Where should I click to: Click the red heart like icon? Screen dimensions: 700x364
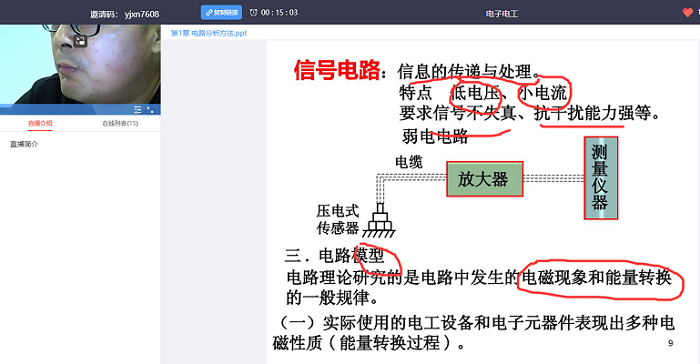[x=688, y=13]
